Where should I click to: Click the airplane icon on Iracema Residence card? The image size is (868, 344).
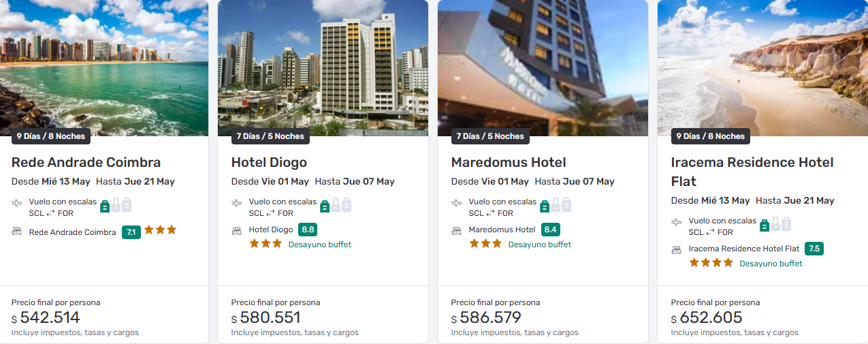[x=677, y=222]
